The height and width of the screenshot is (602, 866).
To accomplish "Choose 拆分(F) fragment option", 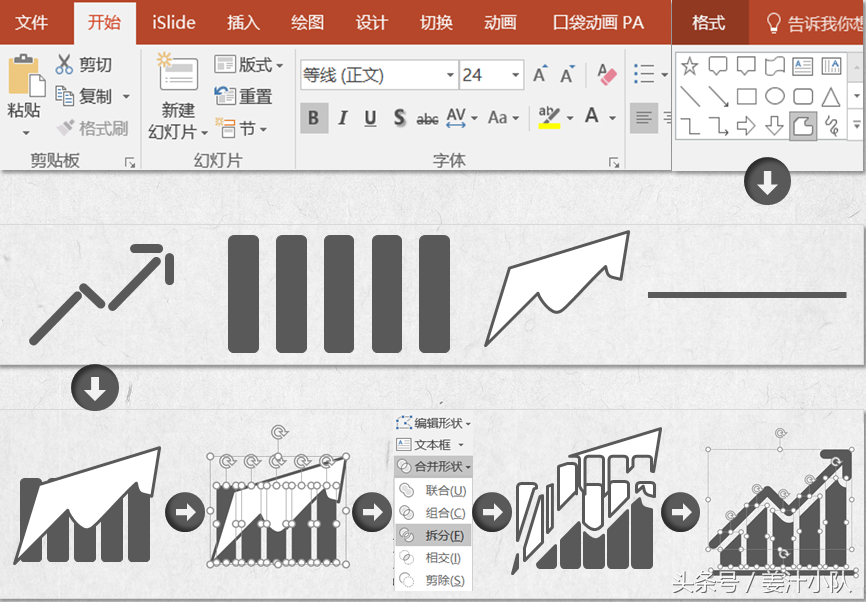I will [434, 535].
